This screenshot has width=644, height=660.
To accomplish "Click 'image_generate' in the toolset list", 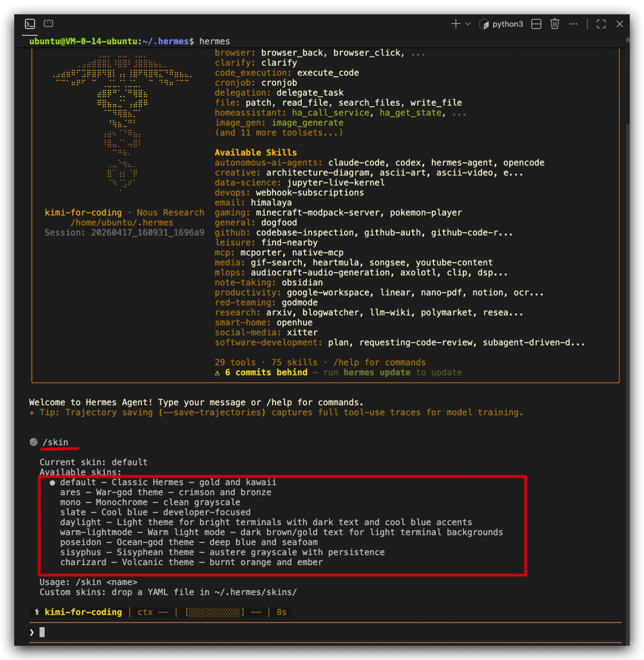I will pyautogui.click(x=308, y=123).
